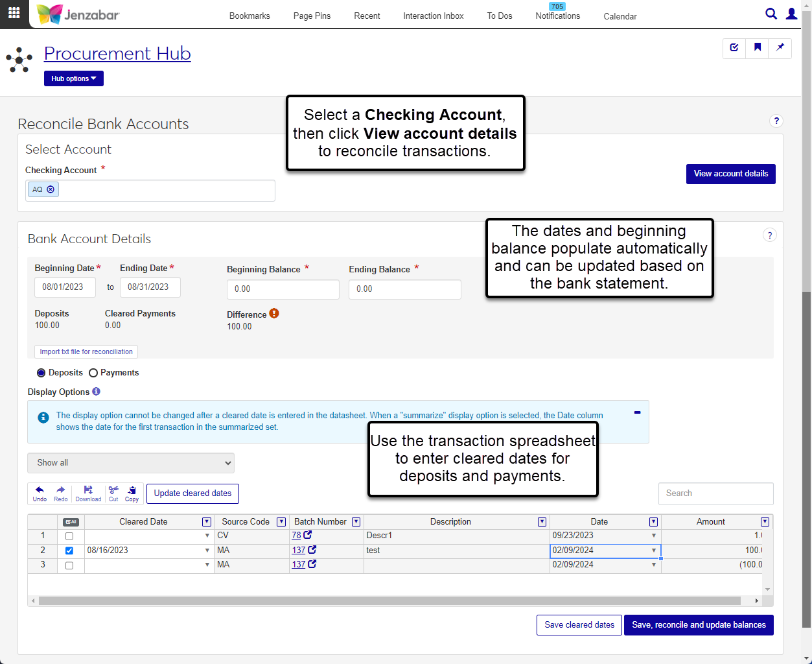Open the Hub options dropdown
This screenshot has height=664, width=812.
coord(74,78)
